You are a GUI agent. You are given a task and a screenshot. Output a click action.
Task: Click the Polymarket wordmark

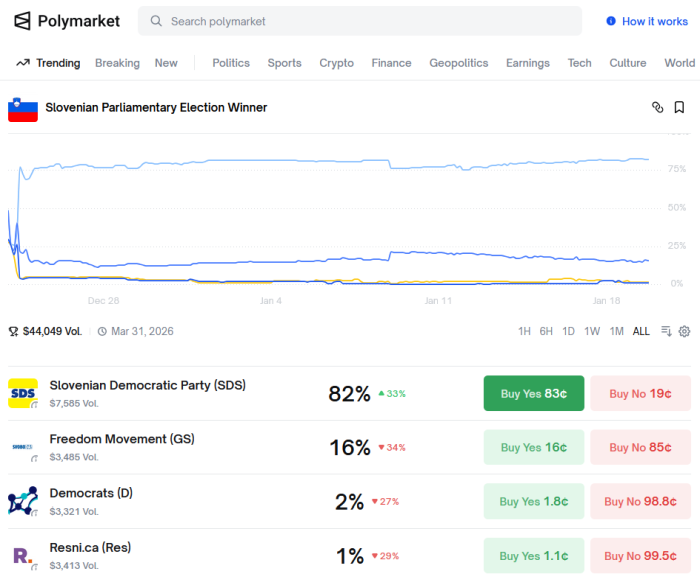(x=79, y=21)
